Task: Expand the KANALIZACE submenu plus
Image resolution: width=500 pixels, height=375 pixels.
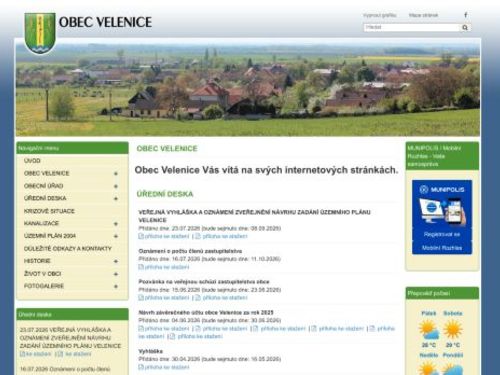Action: 116,224
